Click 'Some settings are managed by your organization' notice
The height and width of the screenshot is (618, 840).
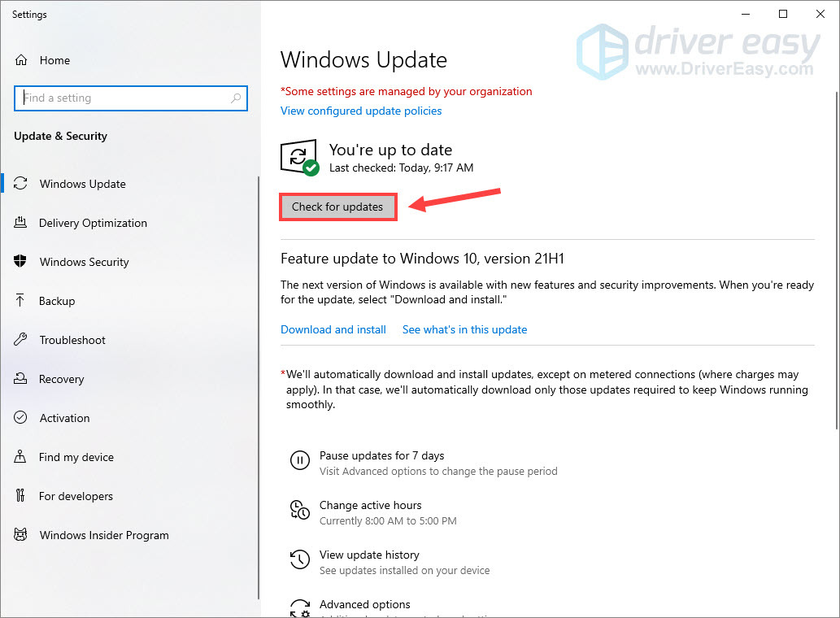pos(406,92)
